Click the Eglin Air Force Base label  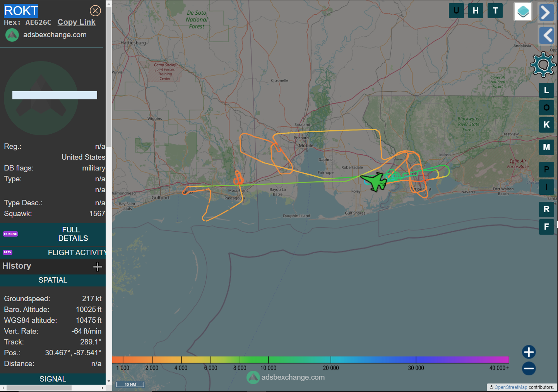click(518, 164)
